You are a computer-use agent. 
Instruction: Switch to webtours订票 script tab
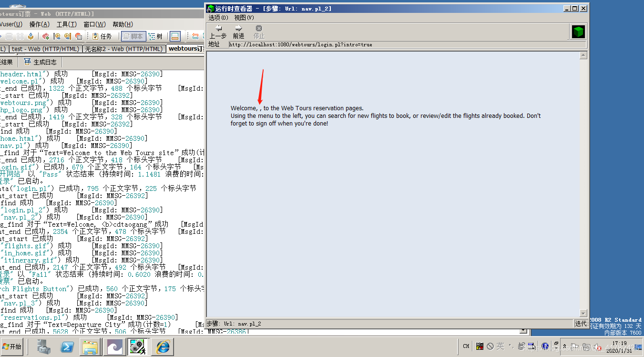[185, 49]
